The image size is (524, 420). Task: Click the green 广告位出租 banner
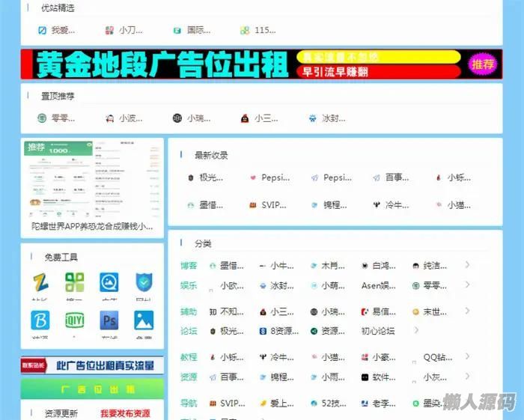92,389
